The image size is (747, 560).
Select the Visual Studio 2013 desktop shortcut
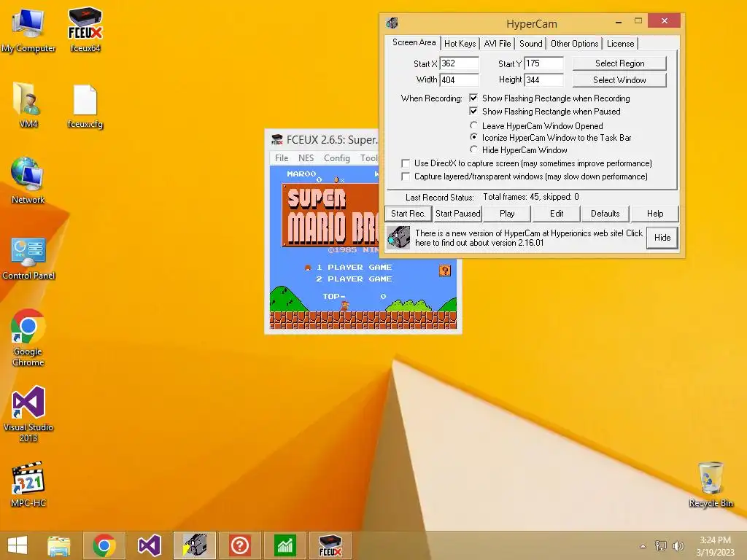(28, 413)
